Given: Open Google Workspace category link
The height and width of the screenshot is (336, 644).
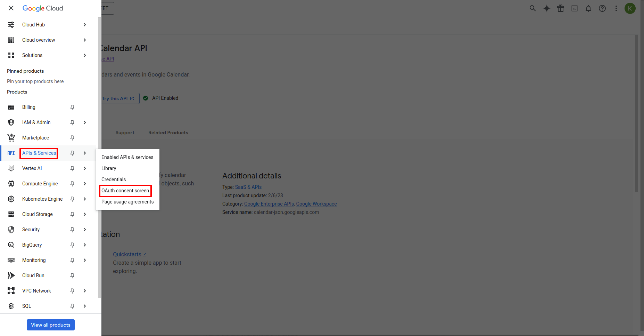Looking at the screenshot, I should (x=316, y=204).
